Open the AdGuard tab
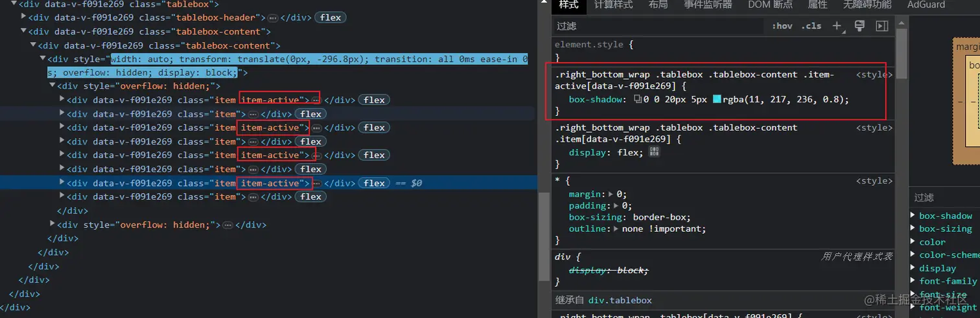This screenshot has width=980, height=318. [x=926, y=5]
